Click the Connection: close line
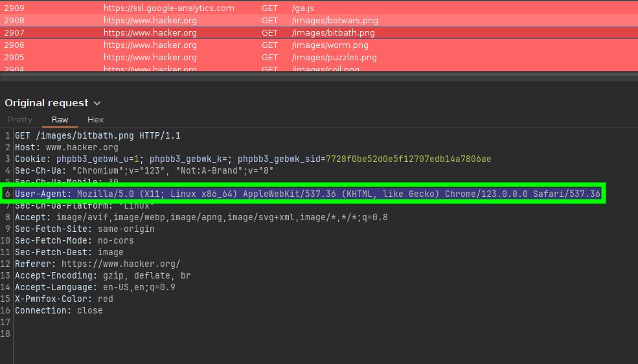Image resolution: width=638 pixels, height=364 pixels. click(59, 310)
